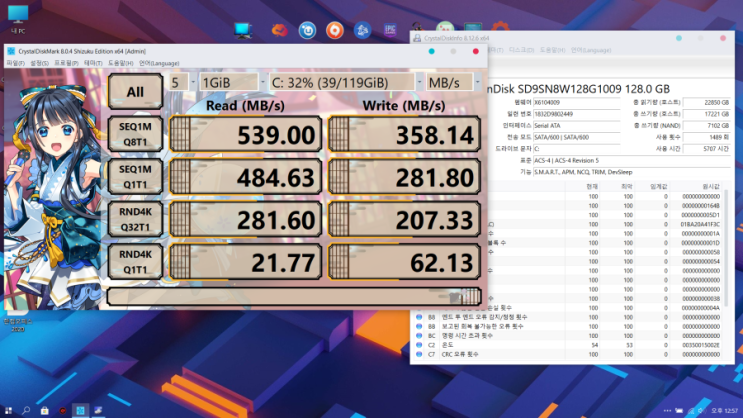Image resolution: width=743 pixels, height=418 pixels.
Task: Click the SEQ1M Q8T1 read result 539.00
Action: 245,135
